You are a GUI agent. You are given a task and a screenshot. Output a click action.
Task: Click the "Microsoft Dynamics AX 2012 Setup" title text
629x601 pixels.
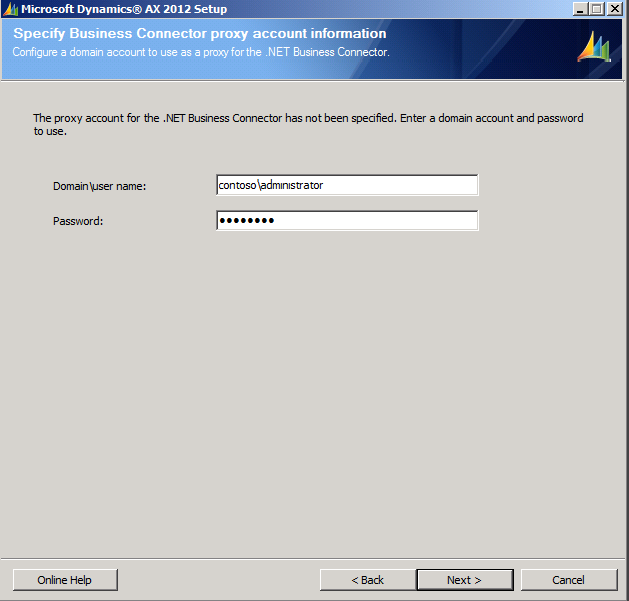124,9
